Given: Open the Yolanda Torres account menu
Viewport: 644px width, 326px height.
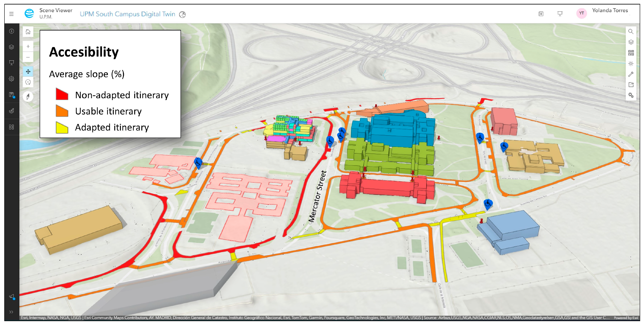Looking at the screenshot, I should click(610, 11).
